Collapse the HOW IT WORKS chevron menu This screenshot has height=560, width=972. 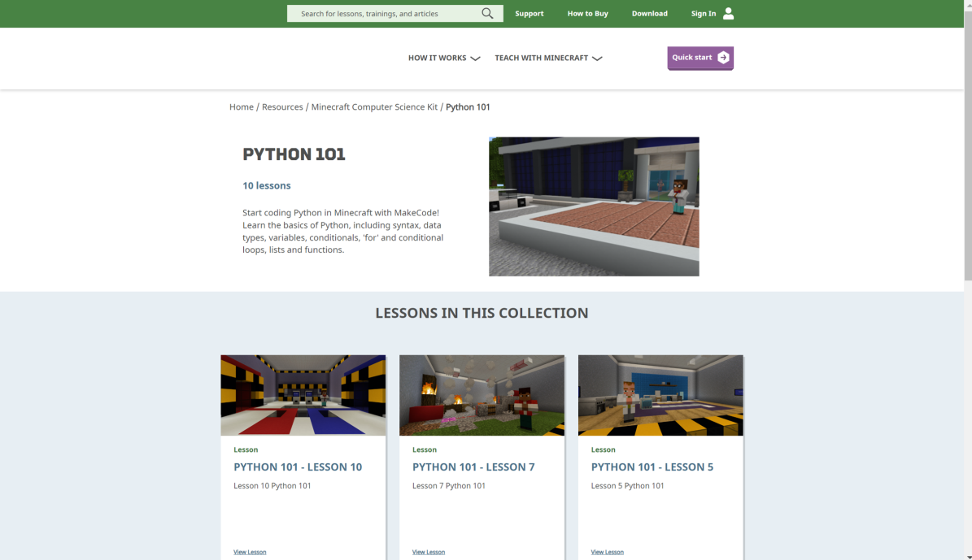click(x=477, y=59)
